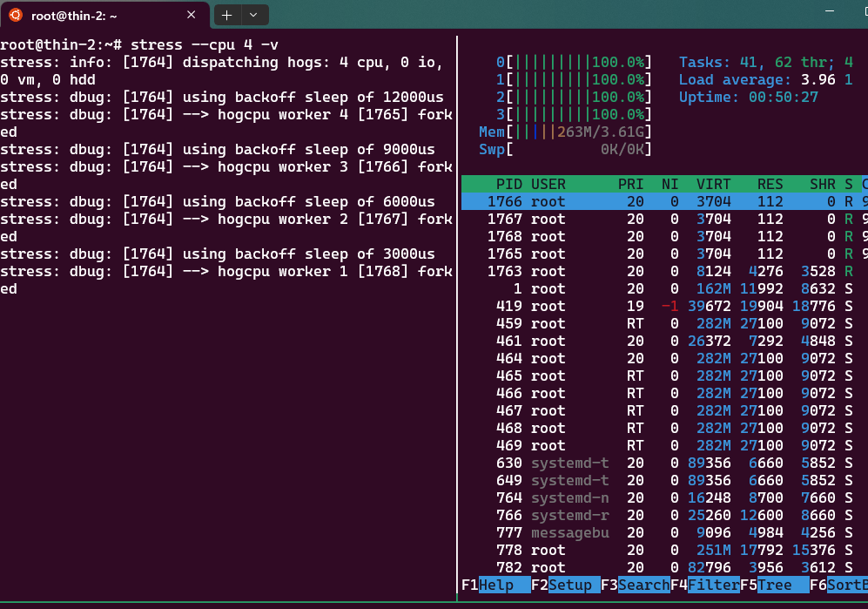Screen dimensions: 868x609
Task: Sort by PRI column header
Action: (630, 184)
